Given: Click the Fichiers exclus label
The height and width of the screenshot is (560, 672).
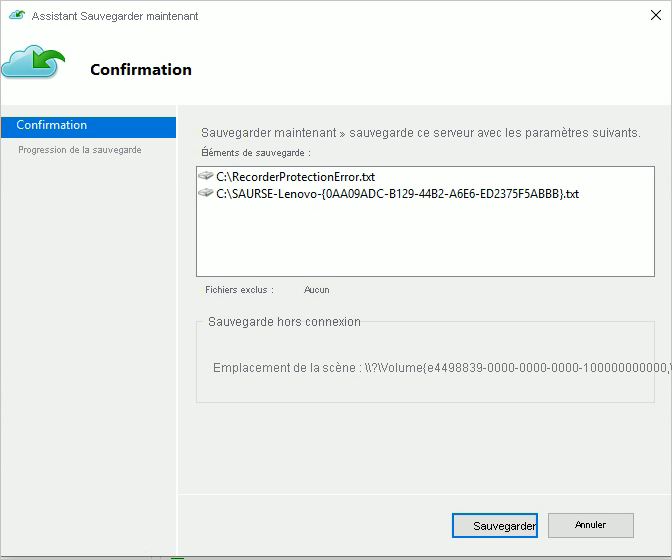Looking at the screenshot, I should pos(239,290).
